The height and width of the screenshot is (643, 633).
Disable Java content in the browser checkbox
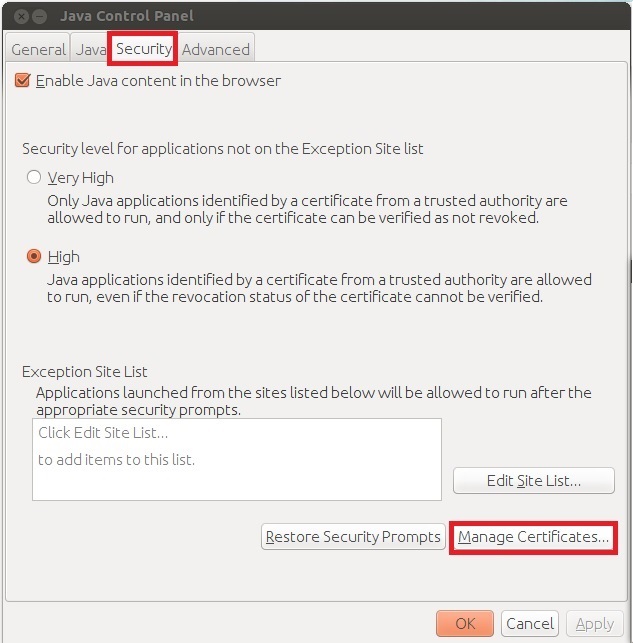click(23, 81)
